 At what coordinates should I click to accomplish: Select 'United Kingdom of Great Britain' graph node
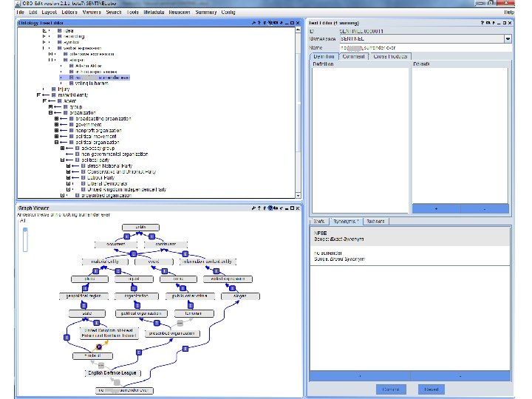click(109, 332)
